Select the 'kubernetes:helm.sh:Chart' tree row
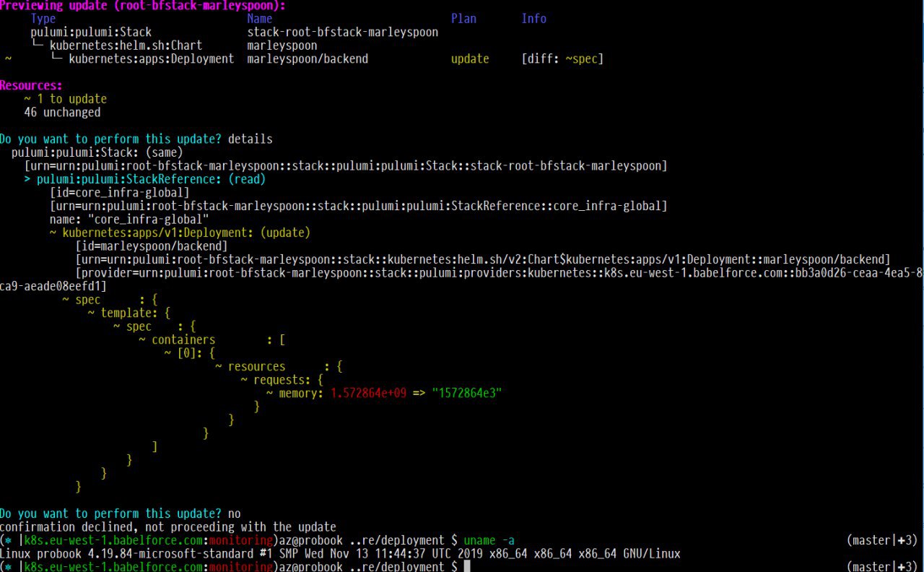The image size is (924, 572). 117,45
